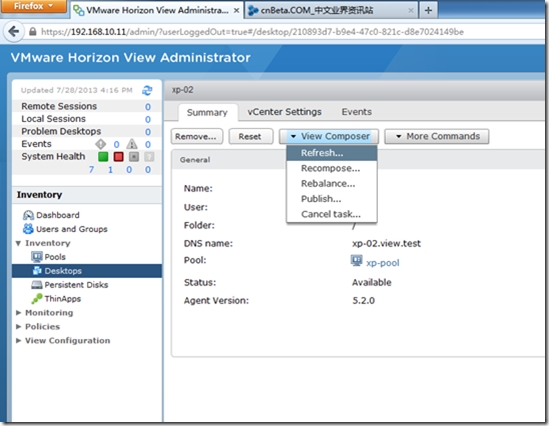Expand the Policies tree node
549x426 pixels.
tap(19, 327)
